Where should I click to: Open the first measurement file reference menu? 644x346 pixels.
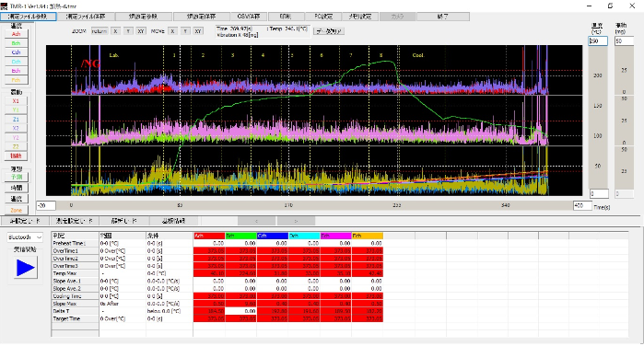pos(29,17)
